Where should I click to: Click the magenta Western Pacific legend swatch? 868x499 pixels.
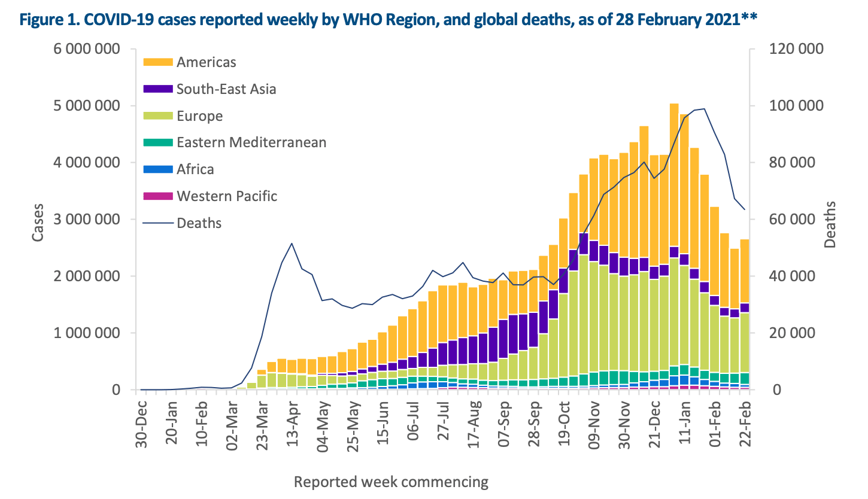click(158, 196)
